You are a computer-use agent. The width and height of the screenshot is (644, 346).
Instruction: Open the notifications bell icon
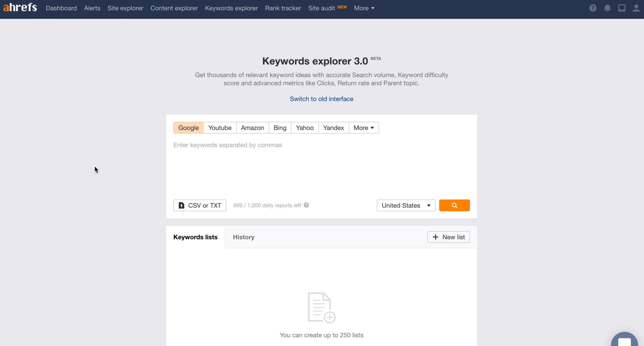pyautogui.click(x=607, y=8)
